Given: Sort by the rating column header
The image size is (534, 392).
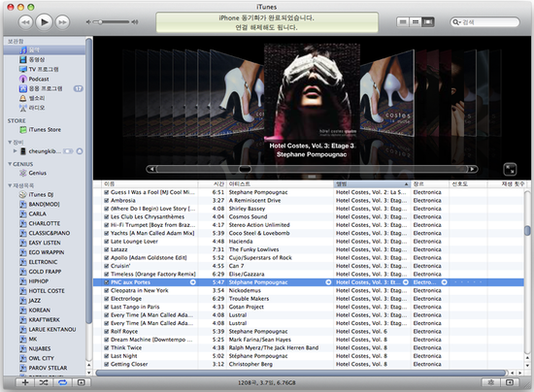Looking at the screenshot, I should (468, 184).
